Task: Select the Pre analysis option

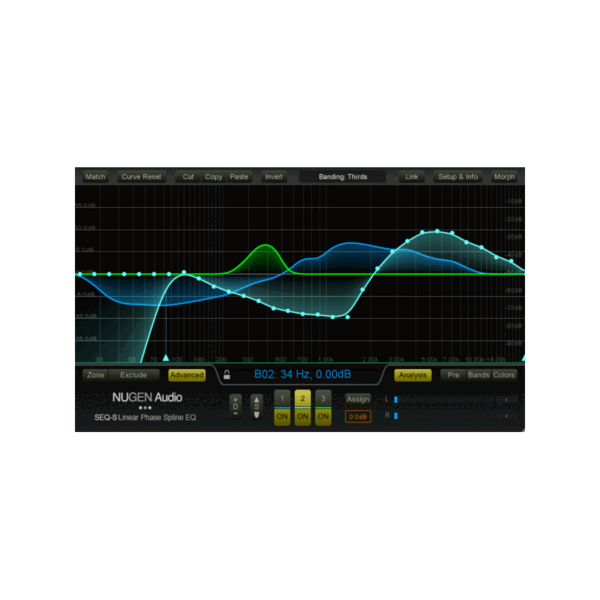Action: (453, 375)
